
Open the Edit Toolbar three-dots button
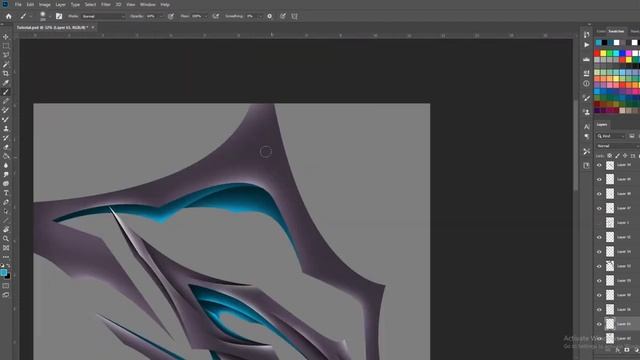point(6,257)
